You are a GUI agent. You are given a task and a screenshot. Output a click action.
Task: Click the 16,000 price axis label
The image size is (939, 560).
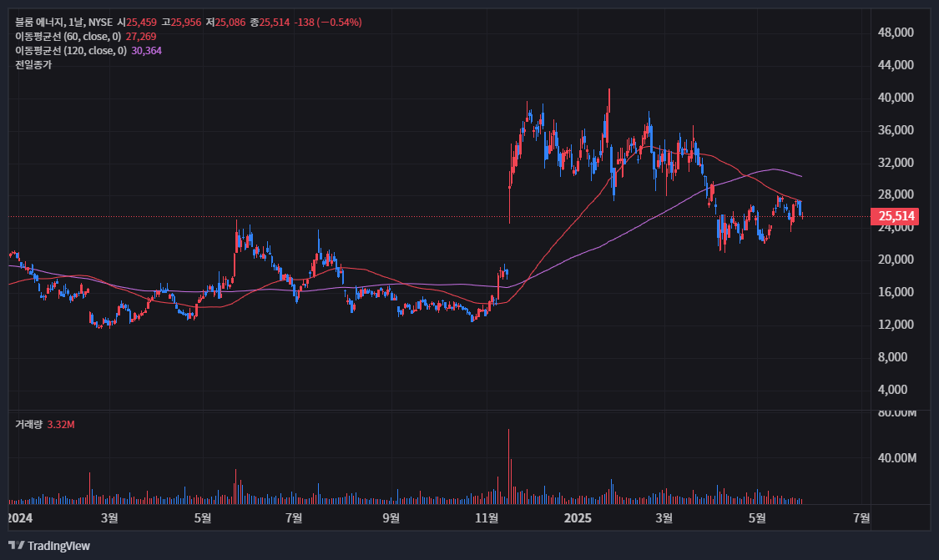(896, 291)
